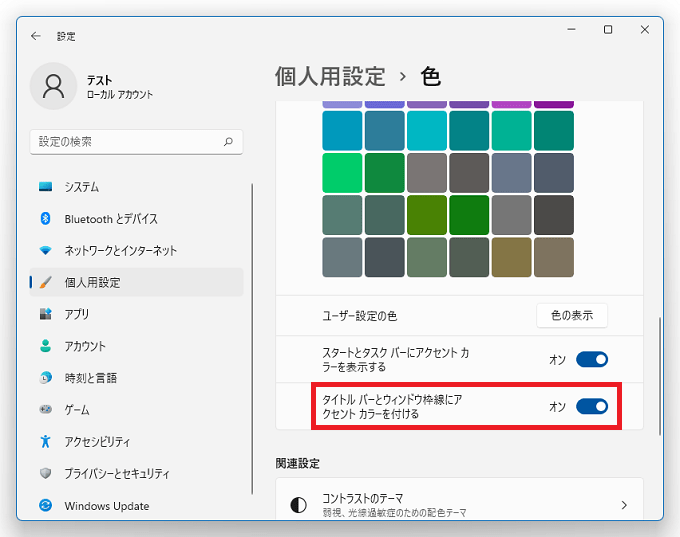Open コントラストのテーマ chevron
The width and height of the screenshot is (680, 537).
(624, 505)
